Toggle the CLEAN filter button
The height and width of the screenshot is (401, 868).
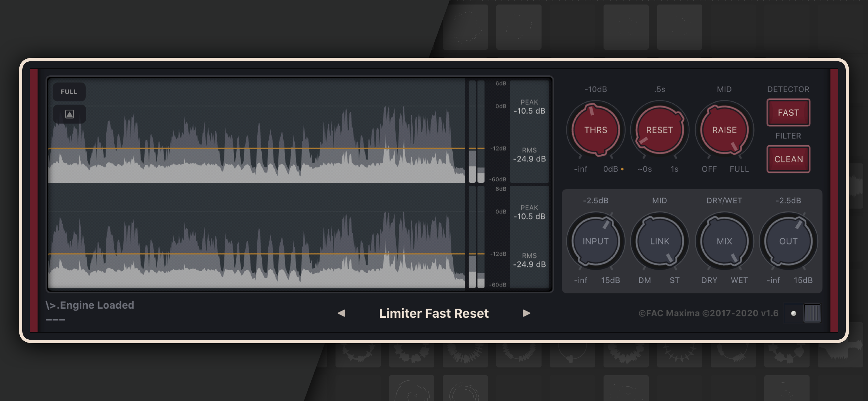tap(788, 159)
